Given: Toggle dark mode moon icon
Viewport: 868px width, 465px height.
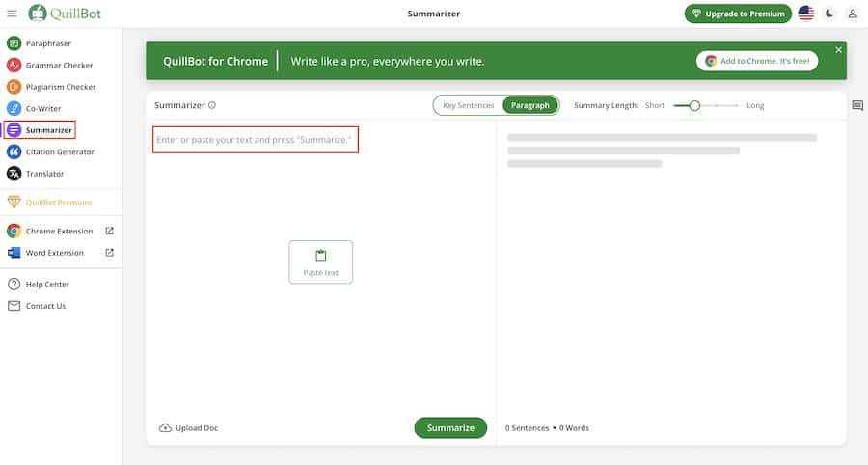Looking at the screenshot, I should point(829,14).
